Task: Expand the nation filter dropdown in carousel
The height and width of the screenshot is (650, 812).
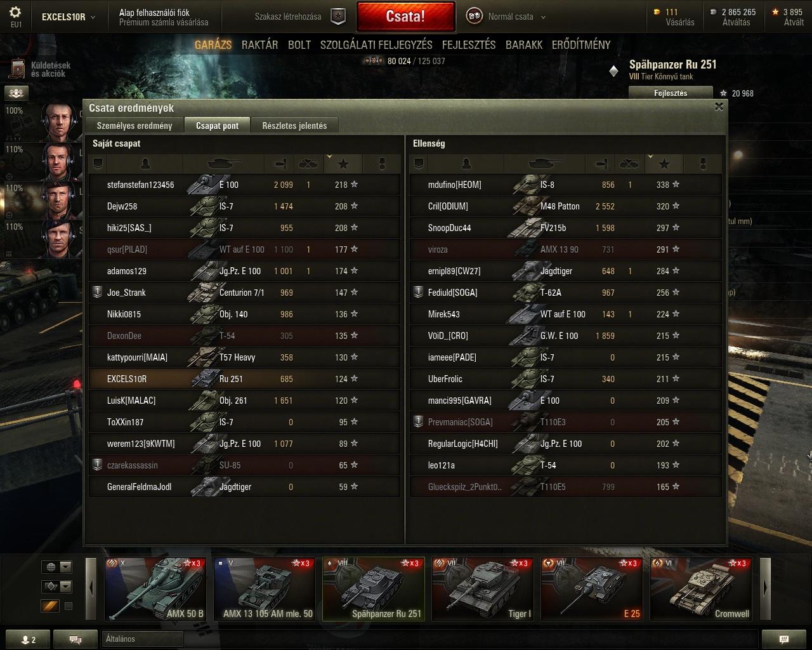Action: coord(56,567)
